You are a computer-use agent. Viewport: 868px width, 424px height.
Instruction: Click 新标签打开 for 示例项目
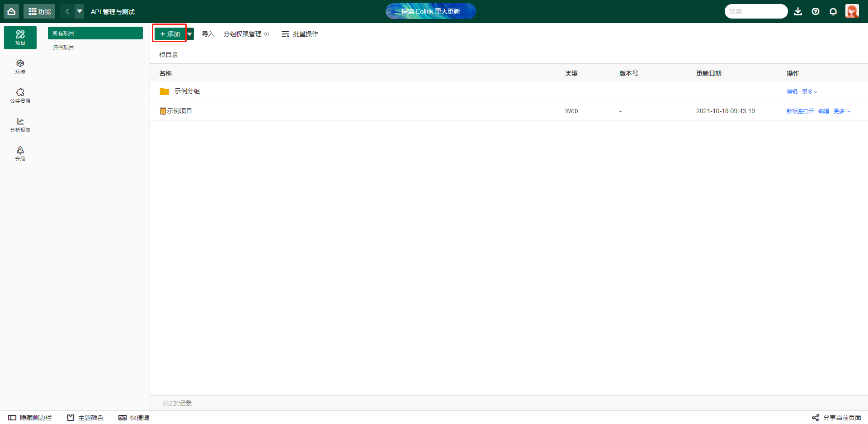800,111
